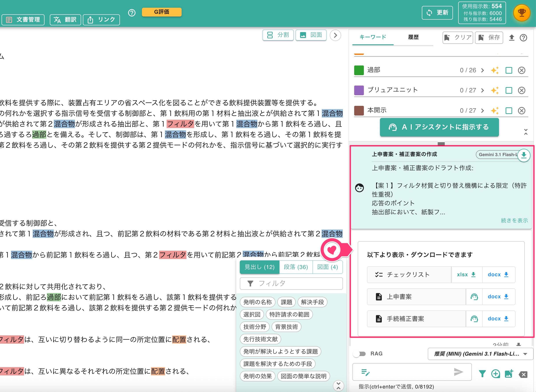Click the orange G評価 button

tap(162, 12)
